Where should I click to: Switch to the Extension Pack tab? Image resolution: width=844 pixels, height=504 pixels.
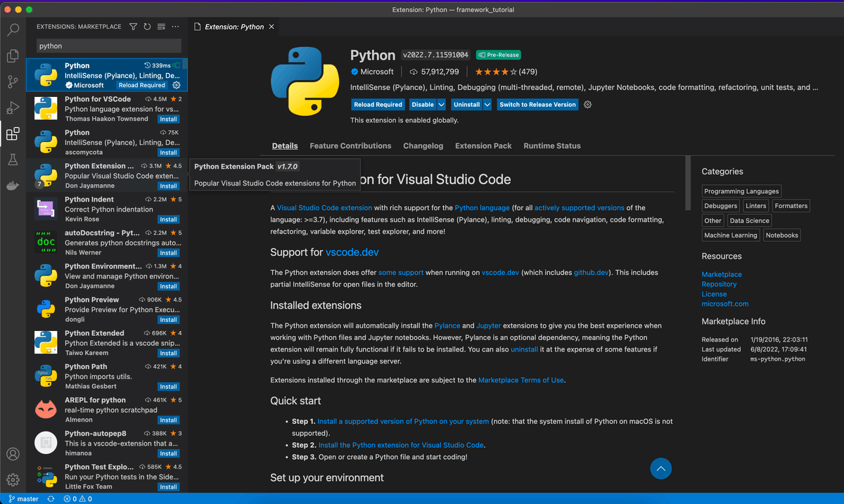pos(483,146)
